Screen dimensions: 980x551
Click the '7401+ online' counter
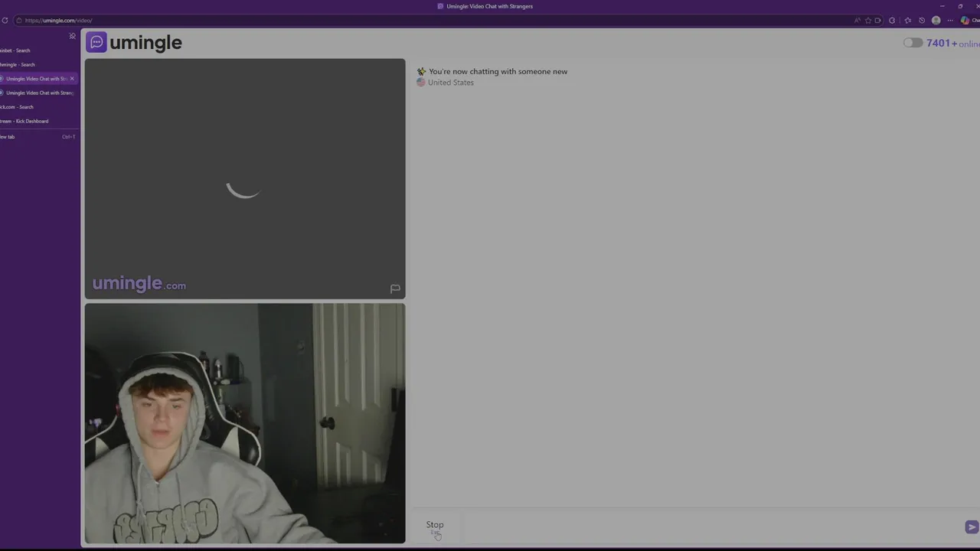pyautogui.click(x=952, y=44)
